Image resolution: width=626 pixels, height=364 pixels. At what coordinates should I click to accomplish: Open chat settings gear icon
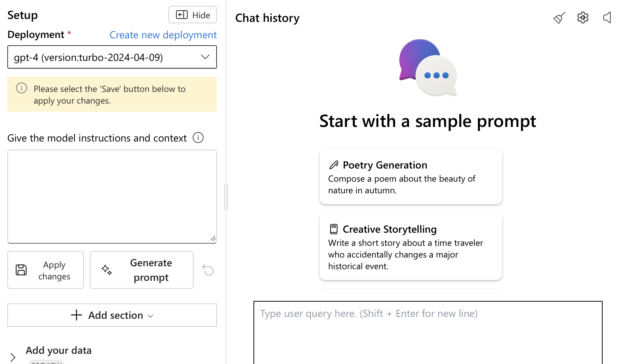pyautogui.click(x=583, y=18)
